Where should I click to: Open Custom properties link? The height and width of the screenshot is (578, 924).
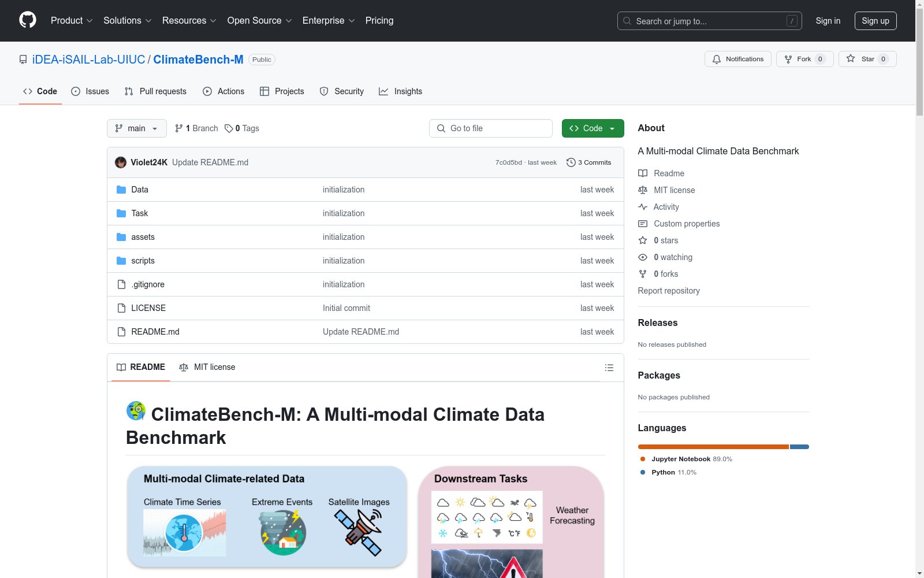679,224
